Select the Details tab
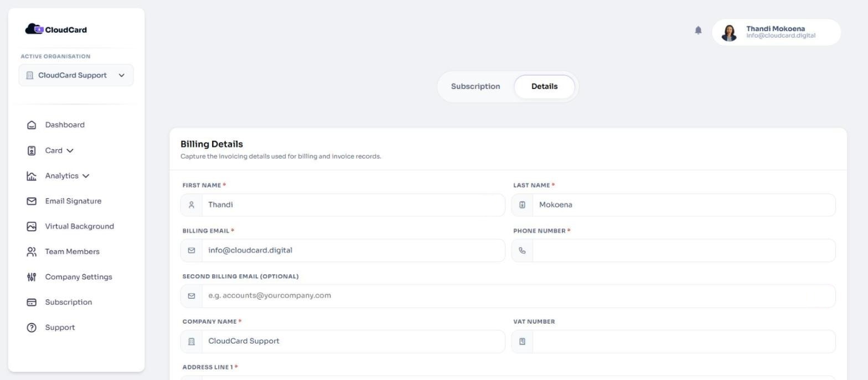This screenshot has width=868, height=380. (x=544, y=87)
